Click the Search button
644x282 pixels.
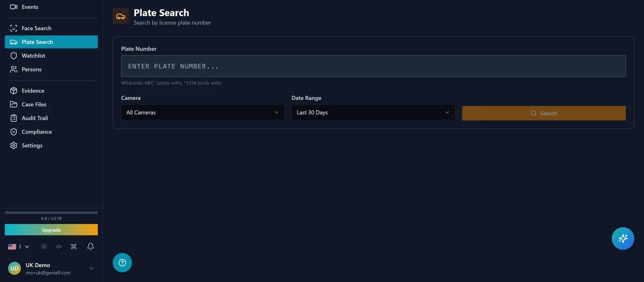tap(544, 113)
